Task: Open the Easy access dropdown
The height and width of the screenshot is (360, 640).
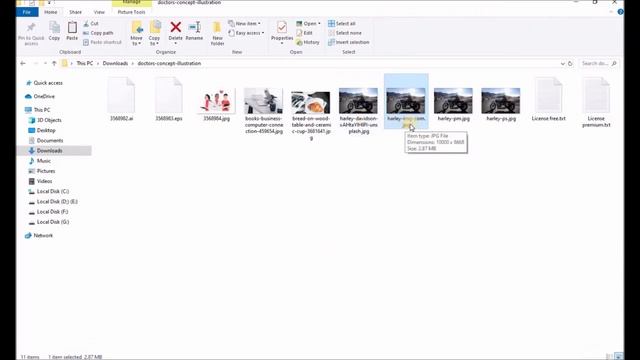Action: coord(246,33)
